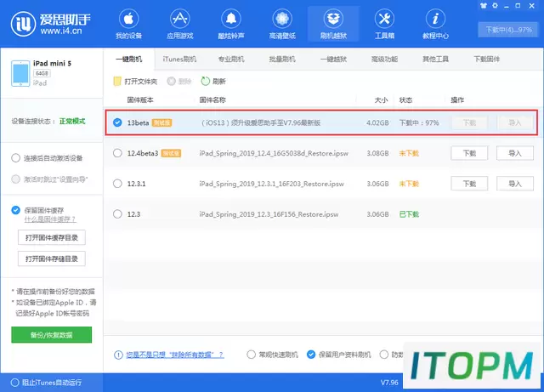
Task: Click the 固件版本 column header
Action: click(140, 100)
